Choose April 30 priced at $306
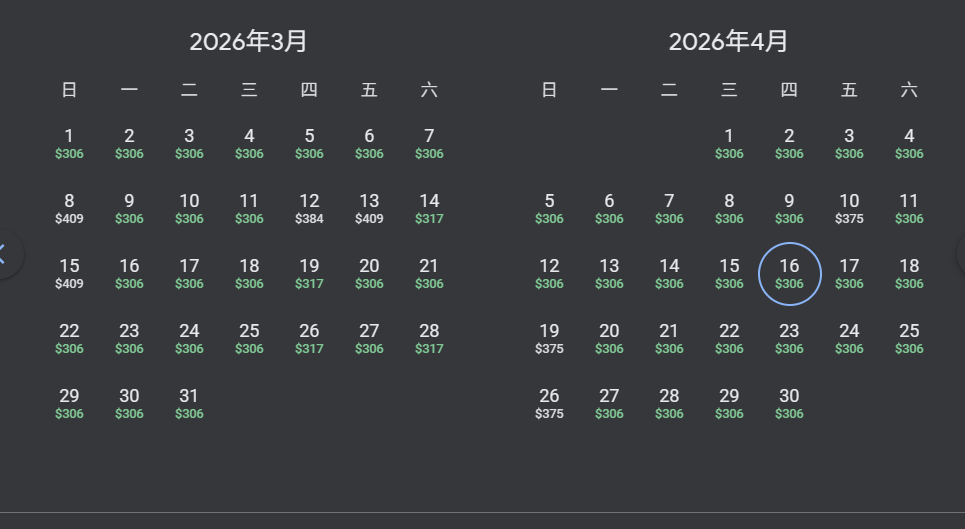Viewport: 965px width, 529px height. coord(789,403)
